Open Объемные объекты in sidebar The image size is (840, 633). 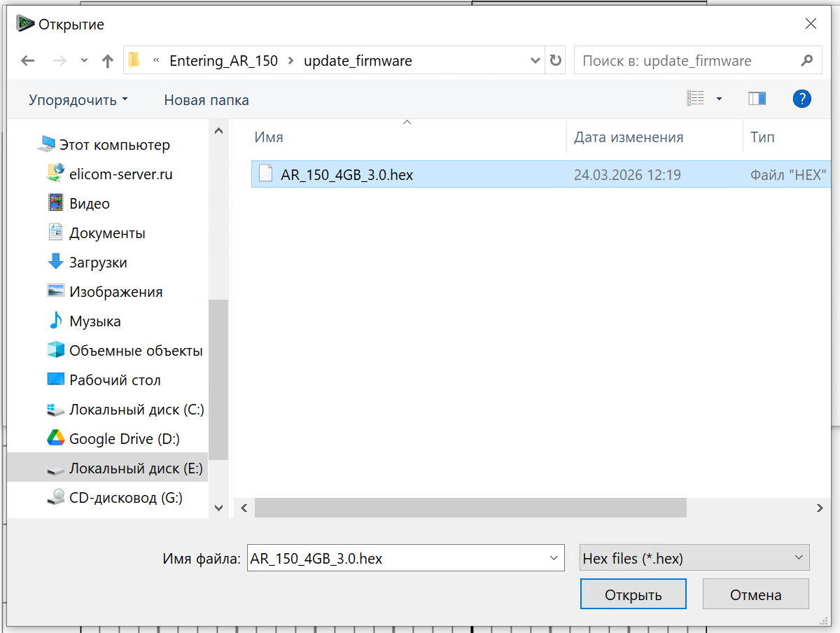(x=136, y=351)
